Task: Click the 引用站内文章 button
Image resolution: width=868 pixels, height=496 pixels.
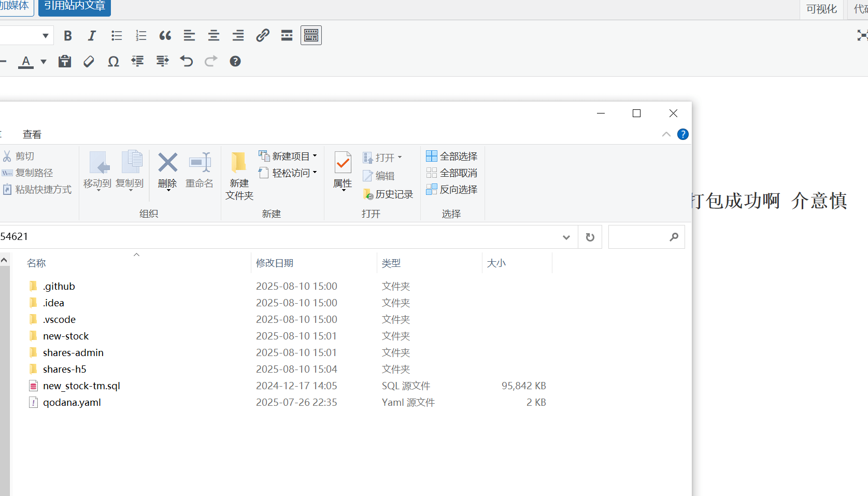Action: click(x=74, y=5)
